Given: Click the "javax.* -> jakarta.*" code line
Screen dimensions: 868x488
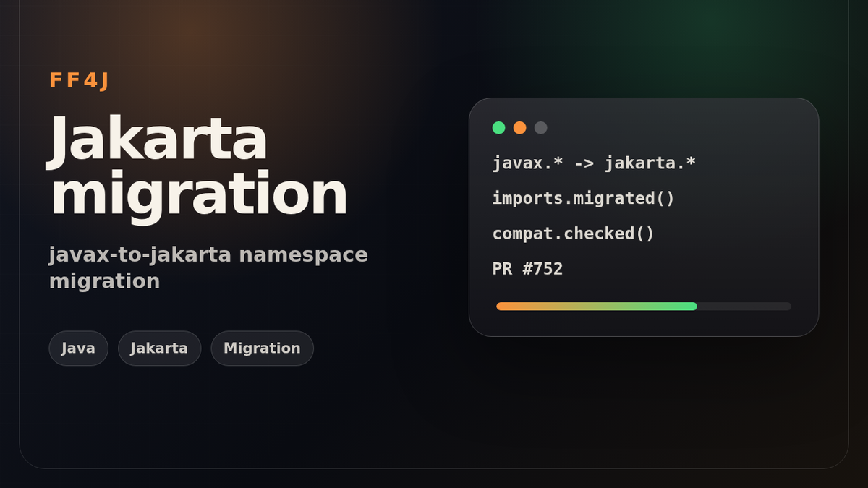Looking at the screenshot, I should tap(594, 163).
